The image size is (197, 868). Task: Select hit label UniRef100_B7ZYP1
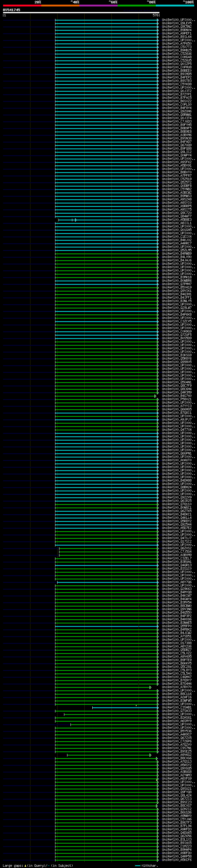177,94
